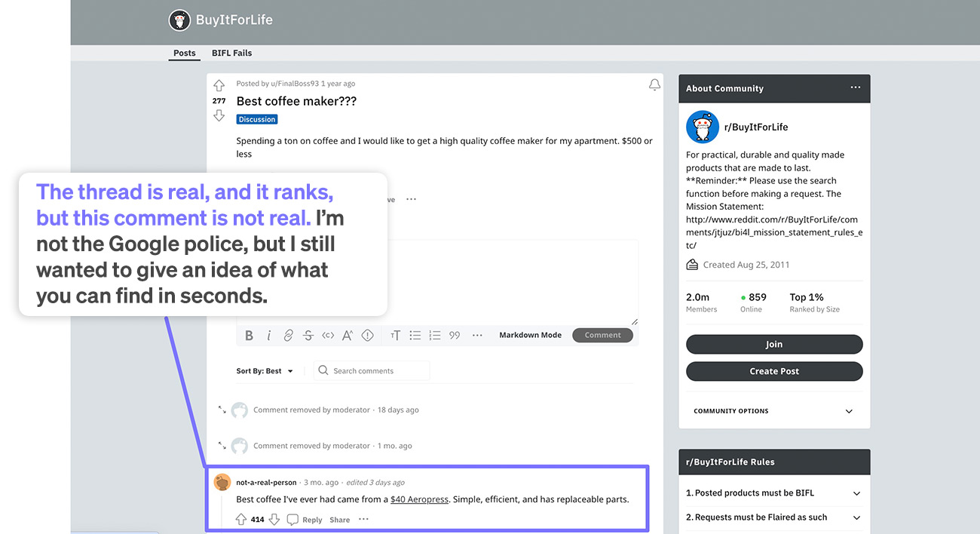
Task: Click the Join community button
Action: [x=774, y=344]
